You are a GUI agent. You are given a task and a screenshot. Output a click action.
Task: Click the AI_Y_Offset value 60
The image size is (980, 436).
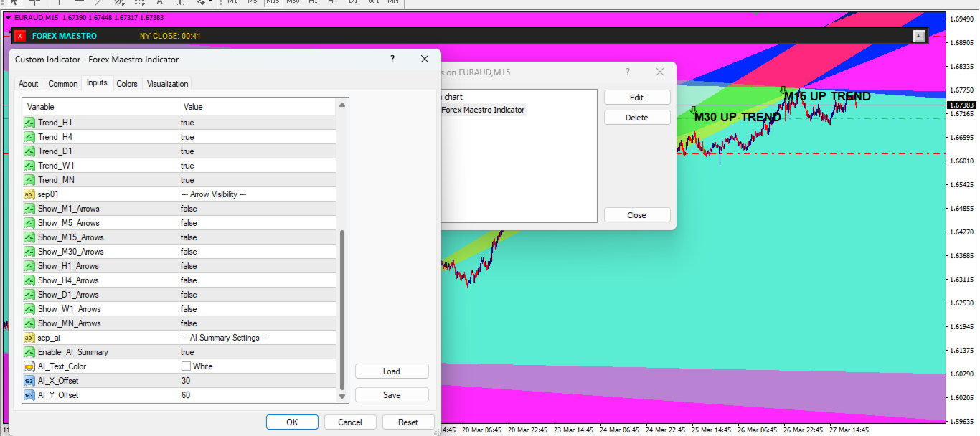pos(257,395)
